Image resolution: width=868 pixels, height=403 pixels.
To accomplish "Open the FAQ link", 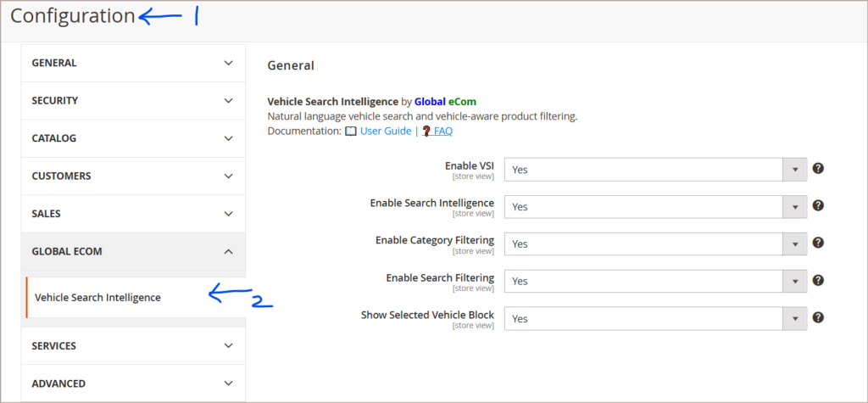I will (x=442, y=132).
